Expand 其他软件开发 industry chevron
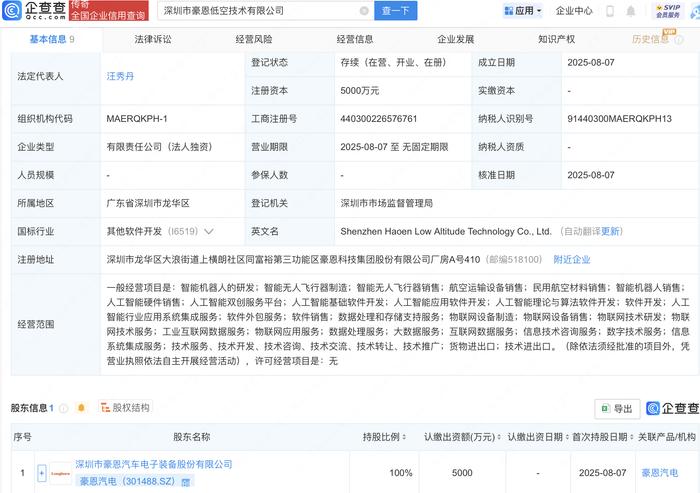This screenshot has width=700, height=493. (x=209, y=231)
